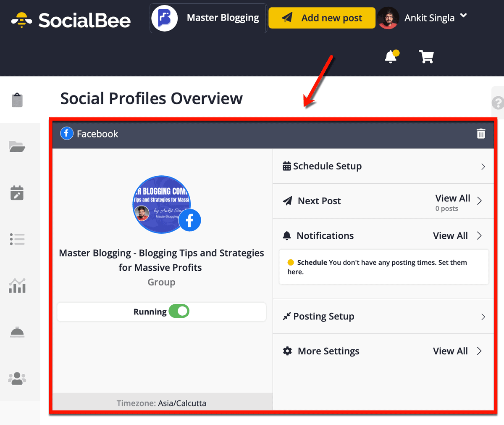Viewport: 504px width, 425px height.
Task: Click the Add new post button
Action: pos(321,18)
